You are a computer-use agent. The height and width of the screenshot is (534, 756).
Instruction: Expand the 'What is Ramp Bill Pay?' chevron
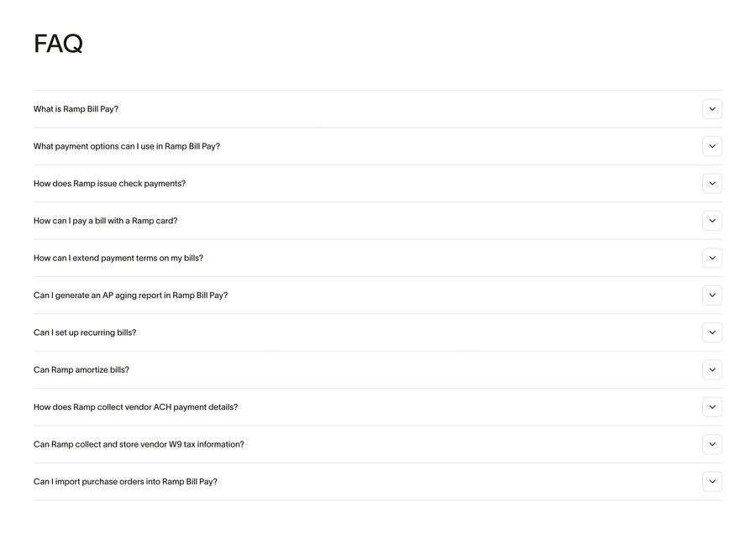point(712,109)
